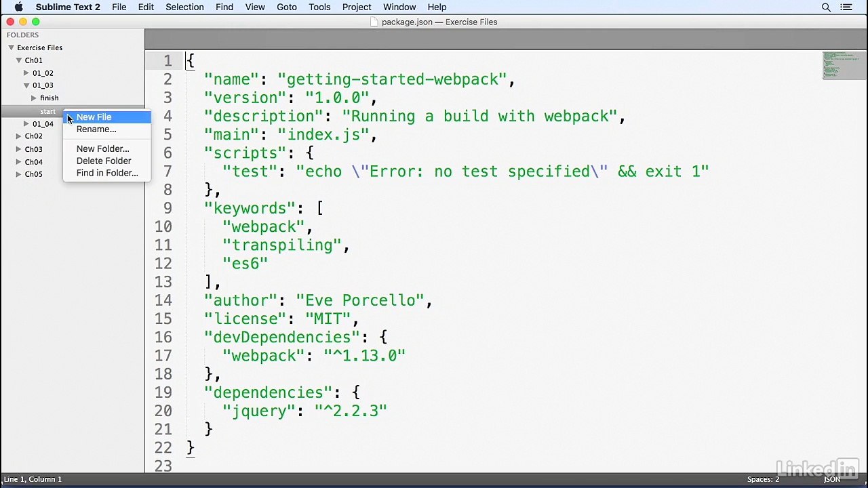Image resolution: width=868 pixels, height=488 pixels.
Task: Place cursor on "getting-started-webpack" value
Action: click(392, 80)
